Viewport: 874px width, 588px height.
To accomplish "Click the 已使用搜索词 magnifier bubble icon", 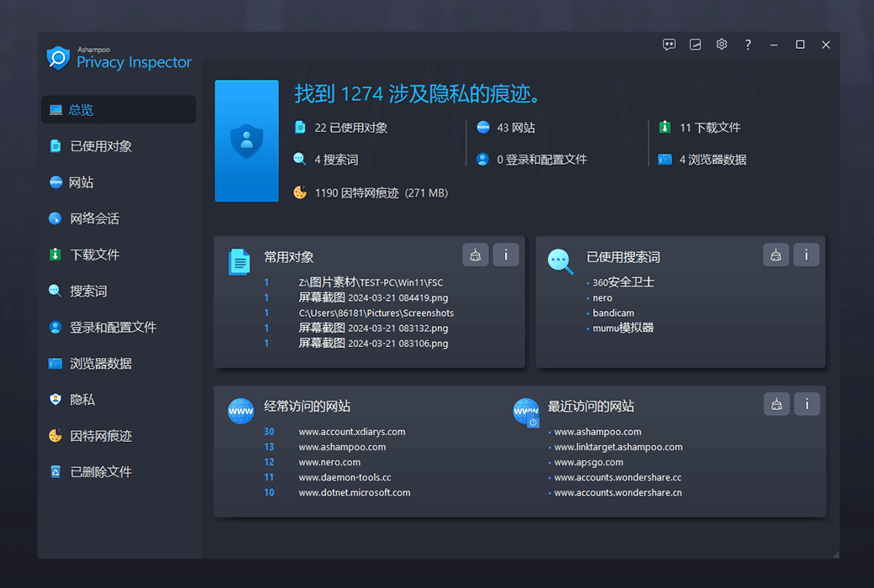I will point(561,262).
